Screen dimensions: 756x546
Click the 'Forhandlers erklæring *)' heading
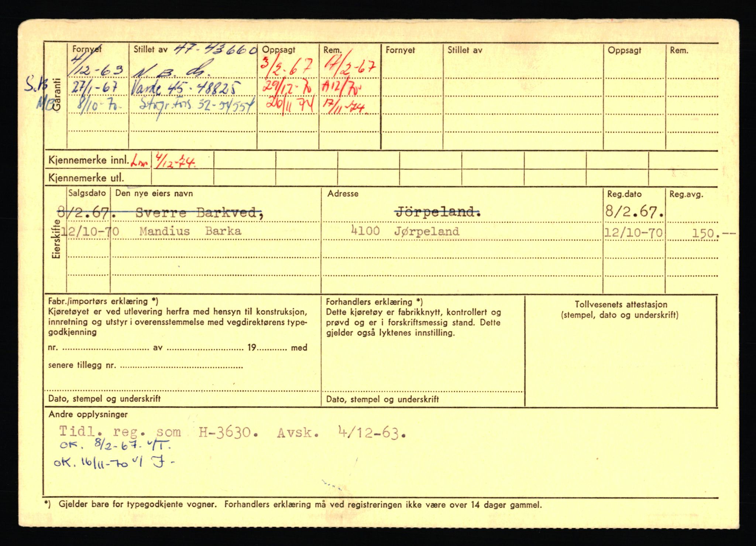point(374,302)
